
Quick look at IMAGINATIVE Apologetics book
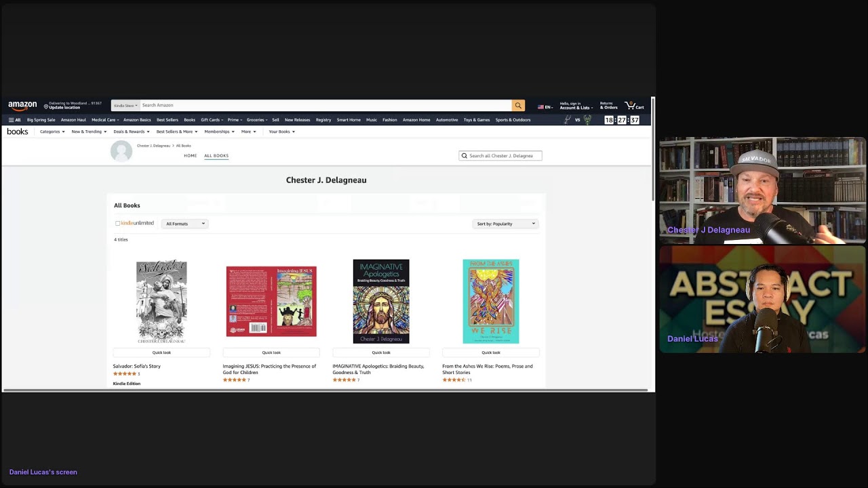coord(381,352)
